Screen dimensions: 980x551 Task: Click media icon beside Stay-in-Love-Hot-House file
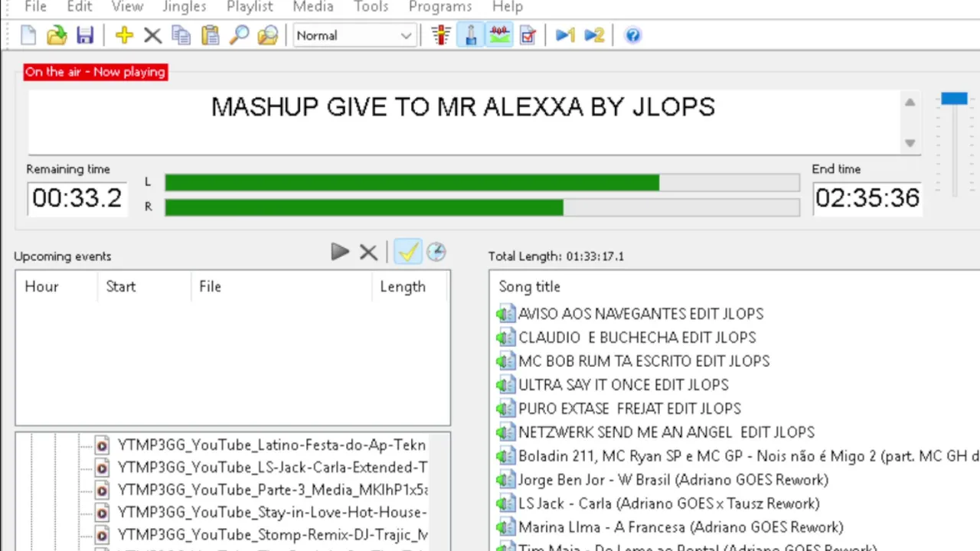tap(102, 512)
